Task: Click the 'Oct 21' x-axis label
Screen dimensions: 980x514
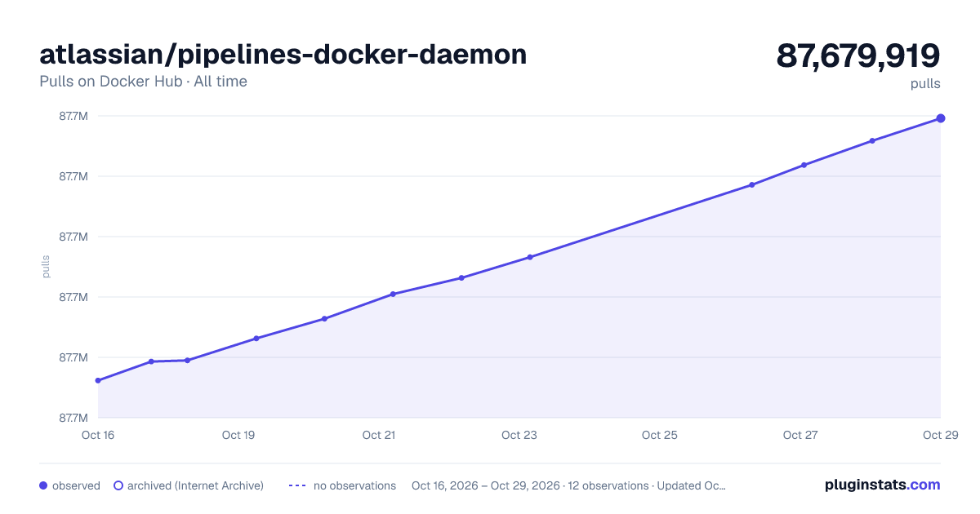Action: (379, 435)
